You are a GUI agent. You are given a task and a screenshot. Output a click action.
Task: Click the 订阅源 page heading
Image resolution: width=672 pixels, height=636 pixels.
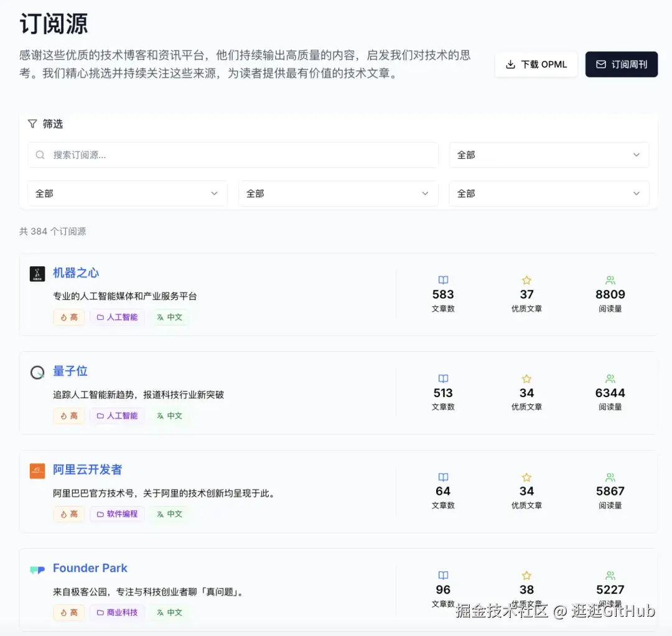click(x=54, y=24)
